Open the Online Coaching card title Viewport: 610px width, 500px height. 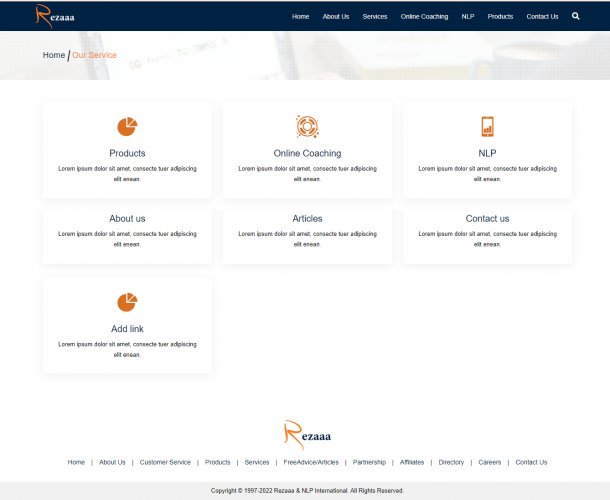click(307, 153)
